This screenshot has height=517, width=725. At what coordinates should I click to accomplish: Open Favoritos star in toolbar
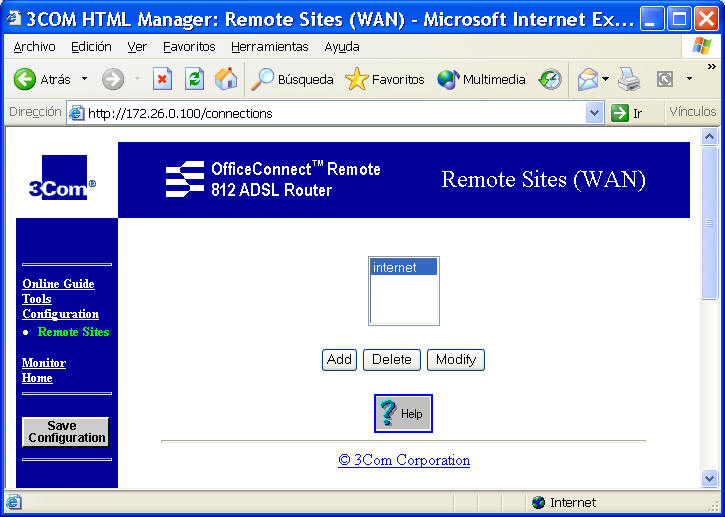click(x=385, y=79)
